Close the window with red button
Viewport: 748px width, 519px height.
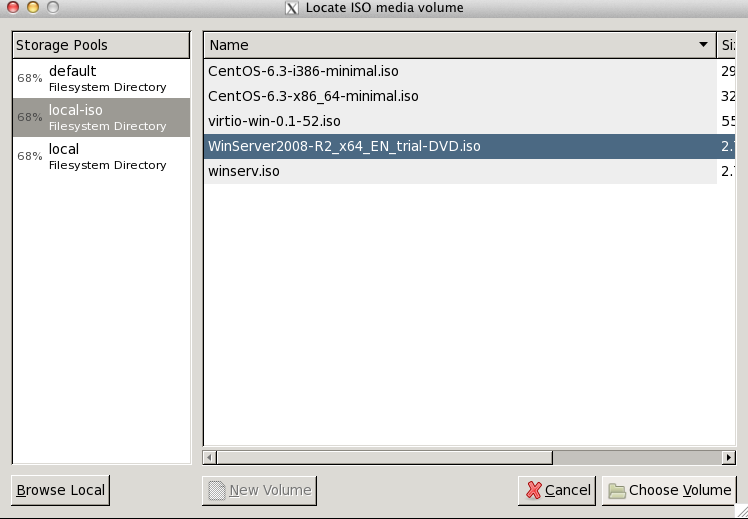(x=13, y=7)
